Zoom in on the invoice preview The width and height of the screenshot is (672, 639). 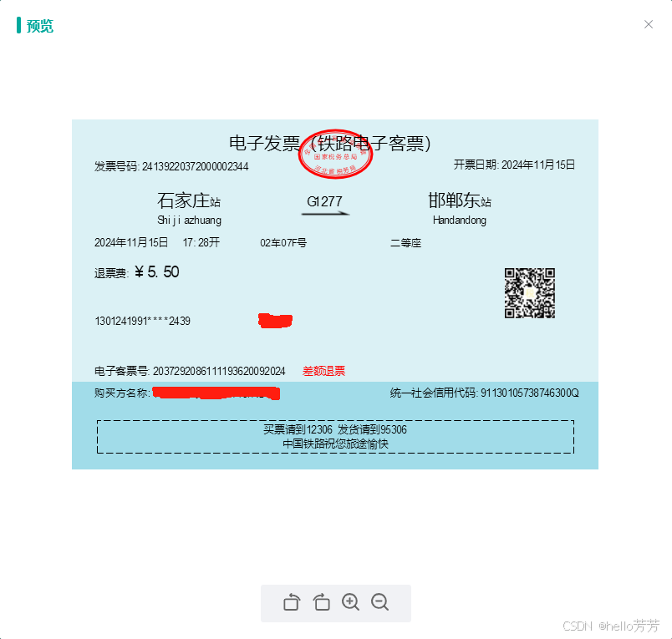pos(350,601)
